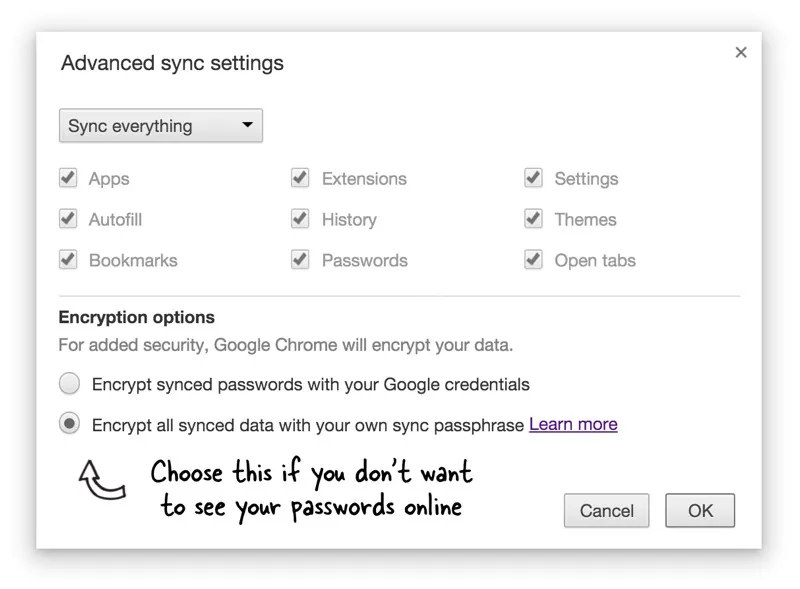Uncheck the Extensions sync option
The height and width of the screenshot is (589, 800).
click(x=300, y=178)
